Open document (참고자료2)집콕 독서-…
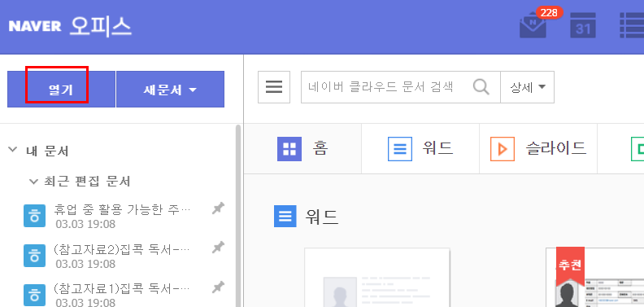Viewport: 644px width, 307px height. (x=123, y=249)
